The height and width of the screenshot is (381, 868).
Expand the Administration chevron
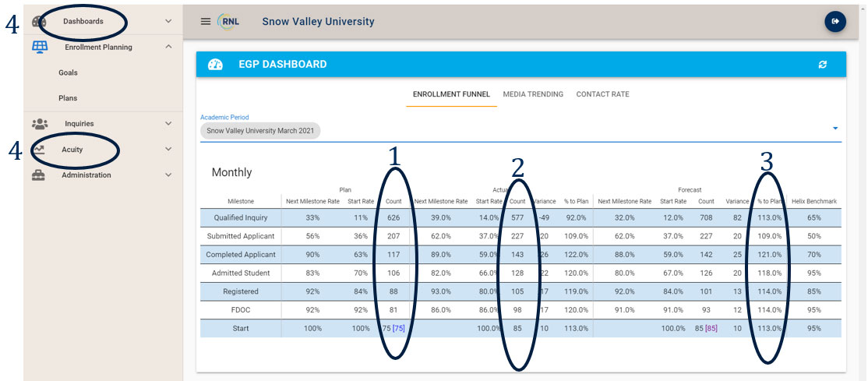(168, 175)
